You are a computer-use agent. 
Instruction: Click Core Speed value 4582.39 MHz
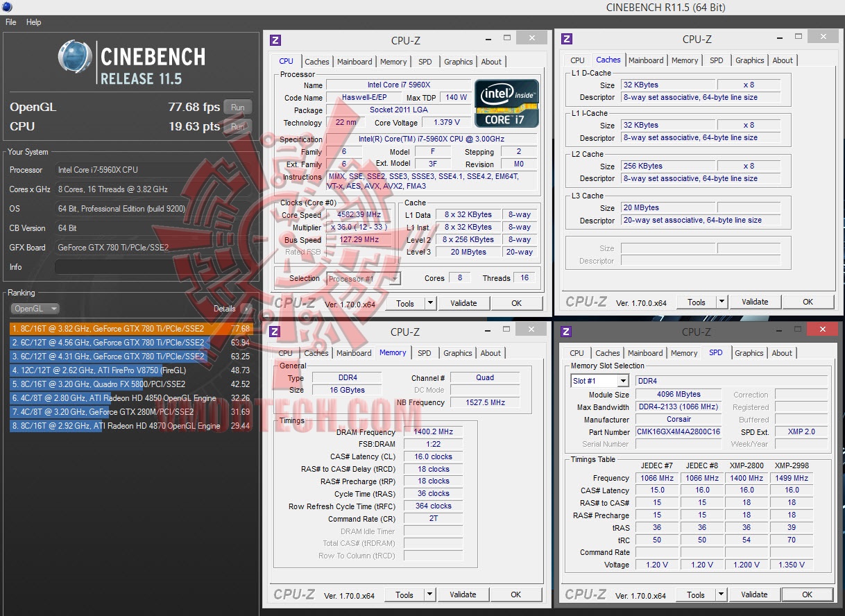tap(359, 215)
